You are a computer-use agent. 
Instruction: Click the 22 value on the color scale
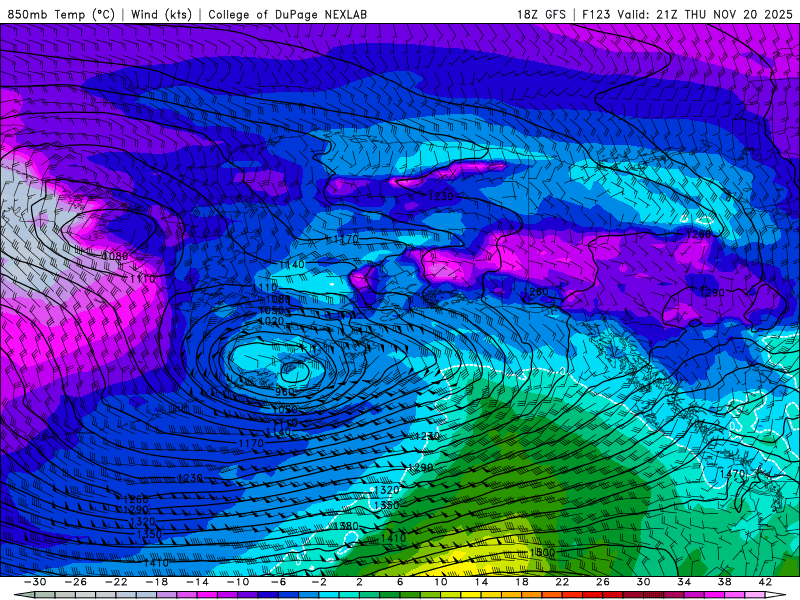[x=562, y=582]
